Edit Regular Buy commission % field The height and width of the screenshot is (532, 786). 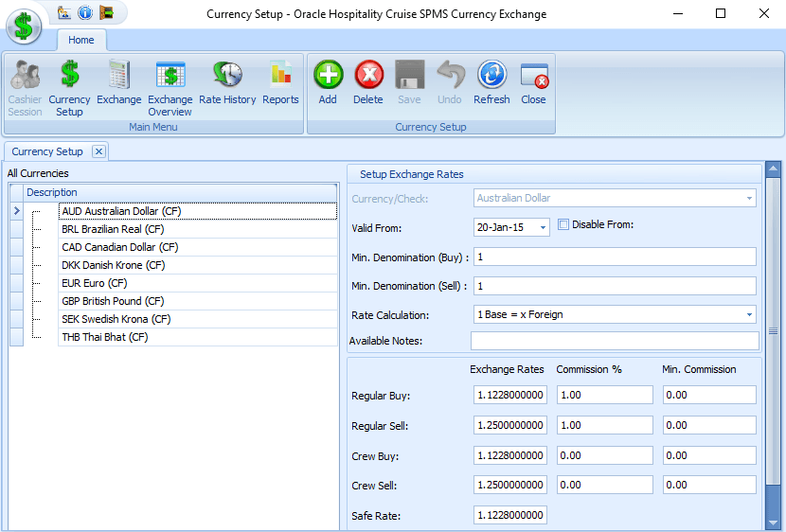click(604, 395)
